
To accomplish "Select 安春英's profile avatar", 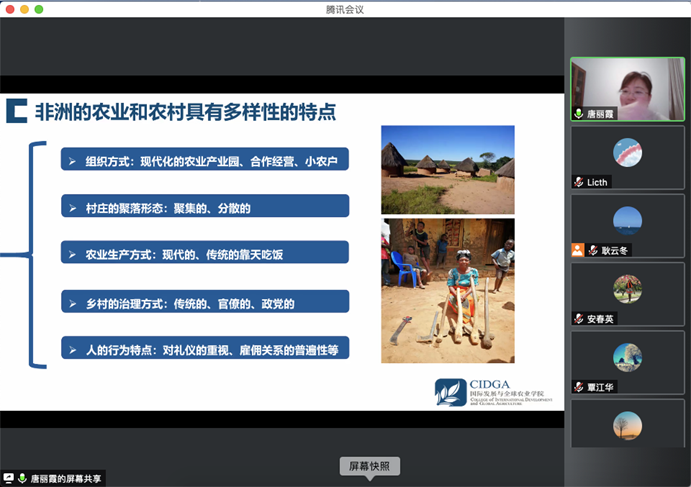I will click(x=627, y=289).
